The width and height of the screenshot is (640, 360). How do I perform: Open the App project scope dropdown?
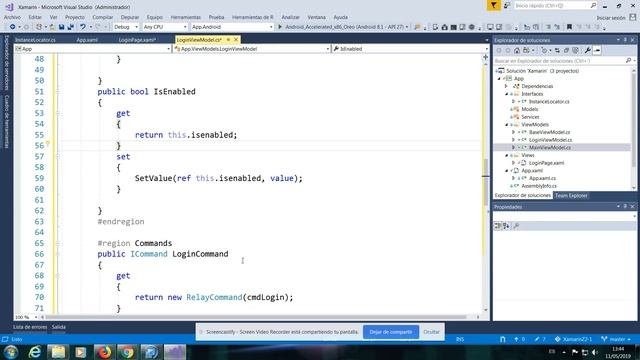pyautogui.click(x=92, y=49)
